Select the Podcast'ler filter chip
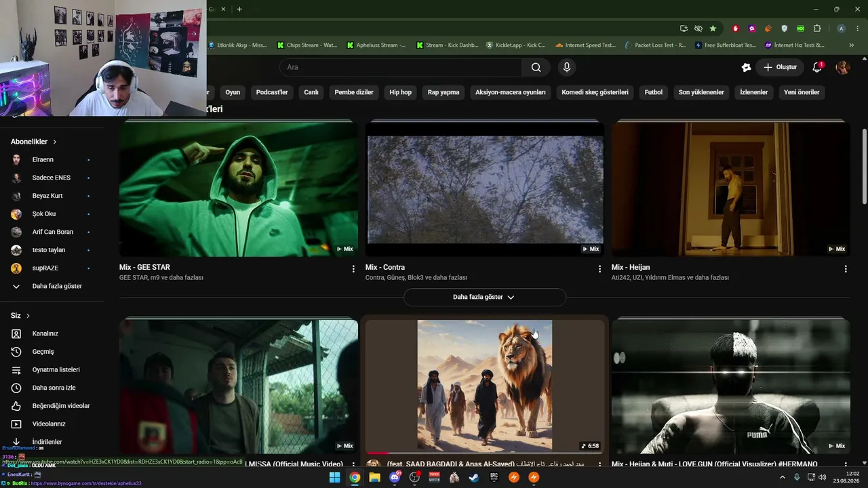 272,92
